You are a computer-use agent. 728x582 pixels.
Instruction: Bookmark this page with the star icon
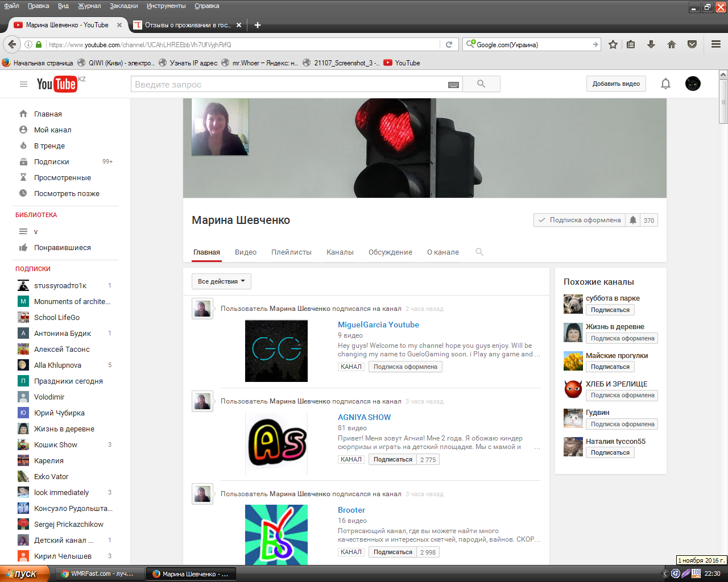(613, 44)
